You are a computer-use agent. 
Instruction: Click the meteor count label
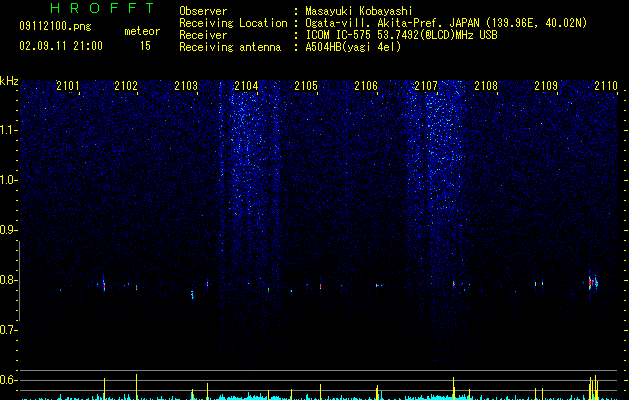(x=142, y=31)
